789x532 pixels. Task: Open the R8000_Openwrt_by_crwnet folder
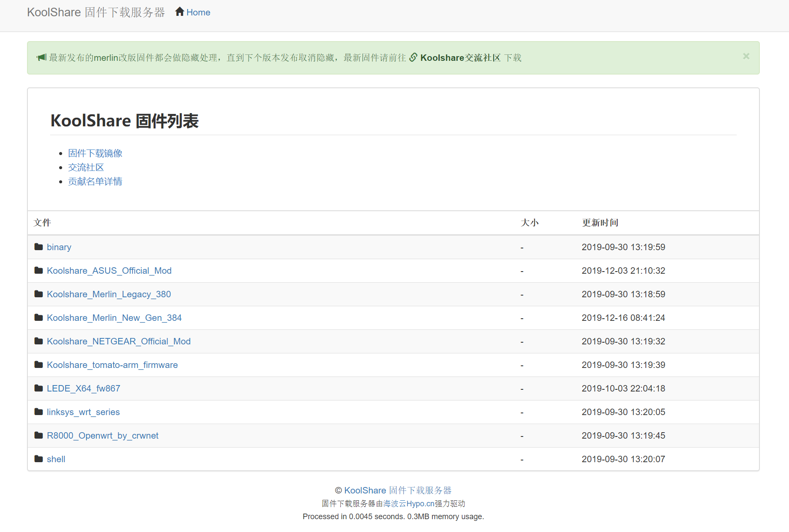pyautogui.click(x=102, y=435)
